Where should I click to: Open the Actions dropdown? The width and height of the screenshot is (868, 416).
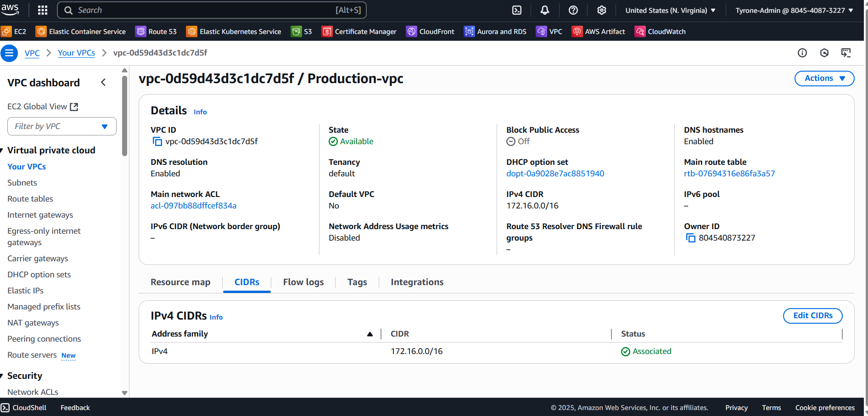point(824,78)
